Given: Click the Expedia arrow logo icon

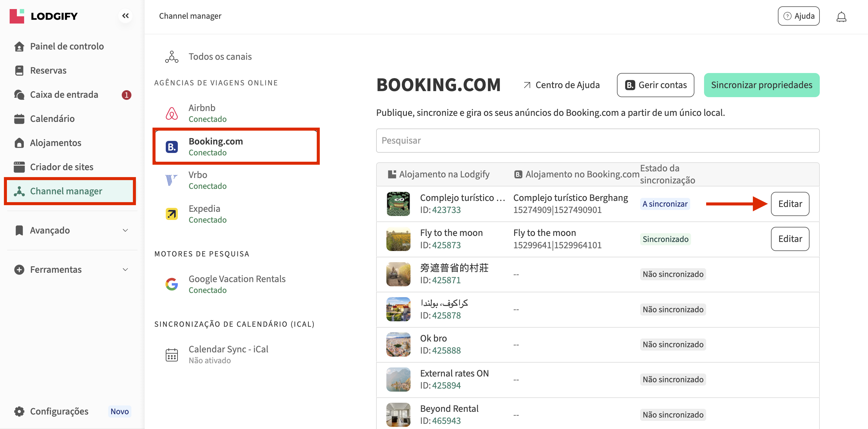Looking at the screenshot, I should (171, 214).
